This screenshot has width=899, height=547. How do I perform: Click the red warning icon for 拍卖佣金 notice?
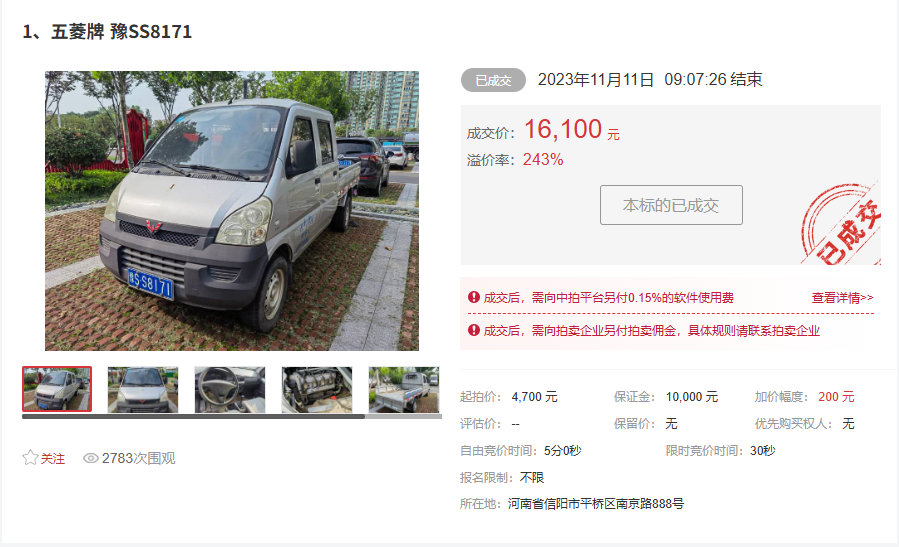point(474,330)
